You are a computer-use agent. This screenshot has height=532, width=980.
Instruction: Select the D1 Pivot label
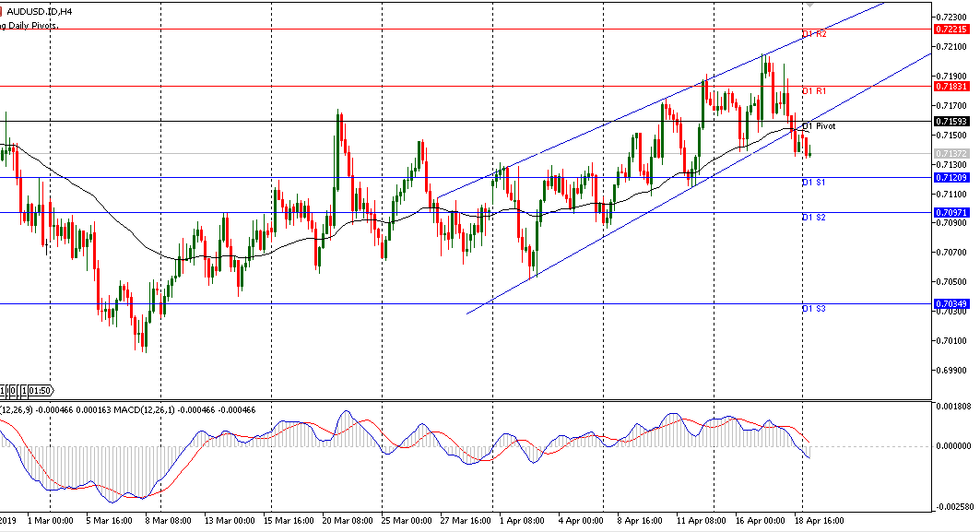(819, 125)
